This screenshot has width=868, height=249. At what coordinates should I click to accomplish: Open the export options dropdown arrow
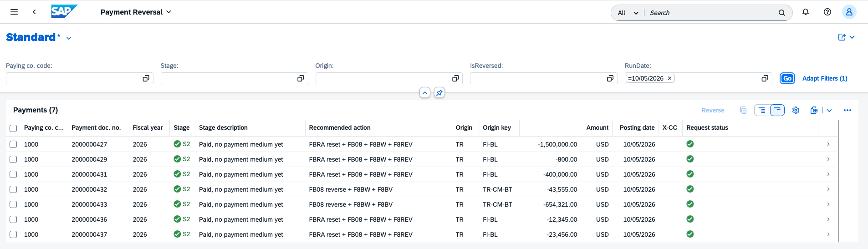[x=829, y=110]
